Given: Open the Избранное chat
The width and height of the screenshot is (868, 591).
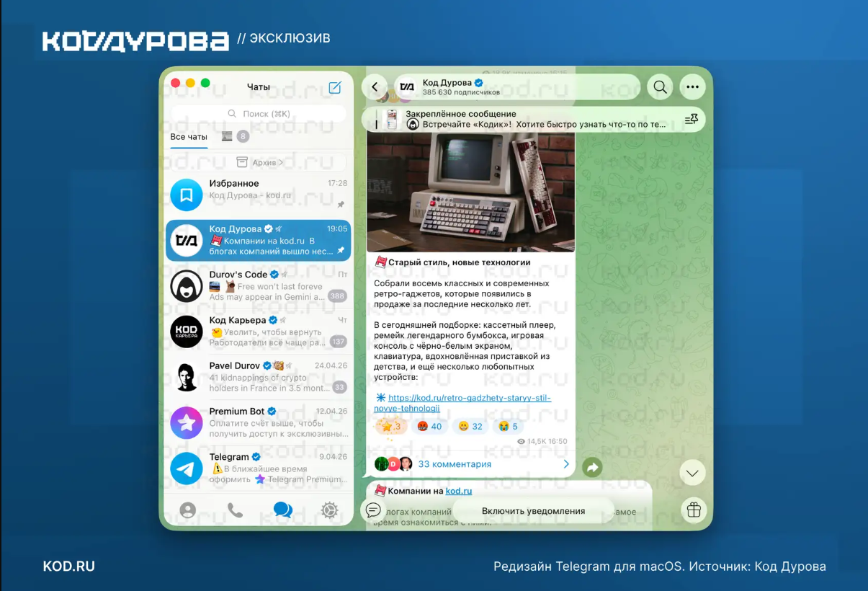Looking at the screenshot, I should [259, 195].
